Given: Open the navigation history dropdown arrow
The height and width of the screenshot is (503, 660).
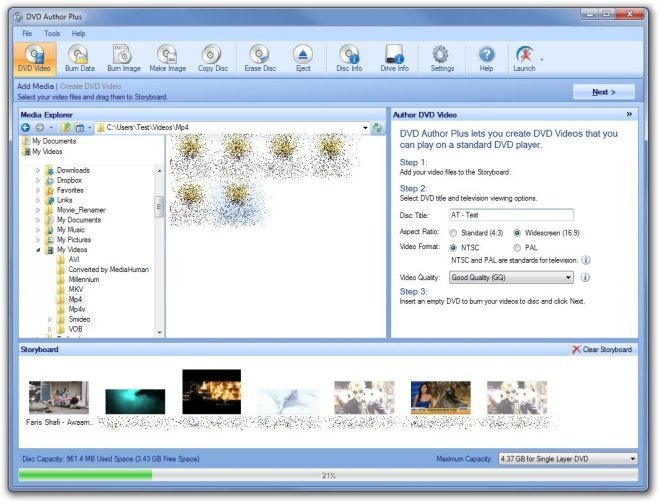Looking at the screenshot, I should (x=51, y=128).
